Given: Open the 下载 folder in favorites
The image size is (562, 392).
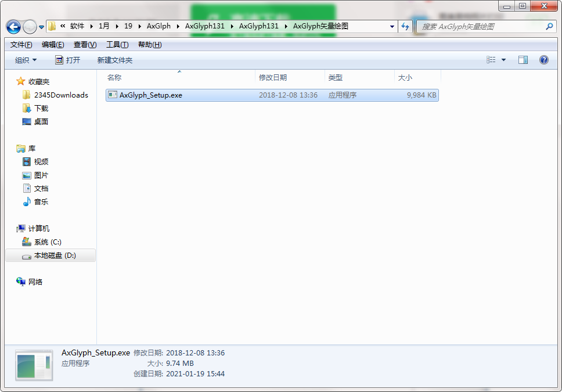Looking at the screenshot, I should coord(41,109).
